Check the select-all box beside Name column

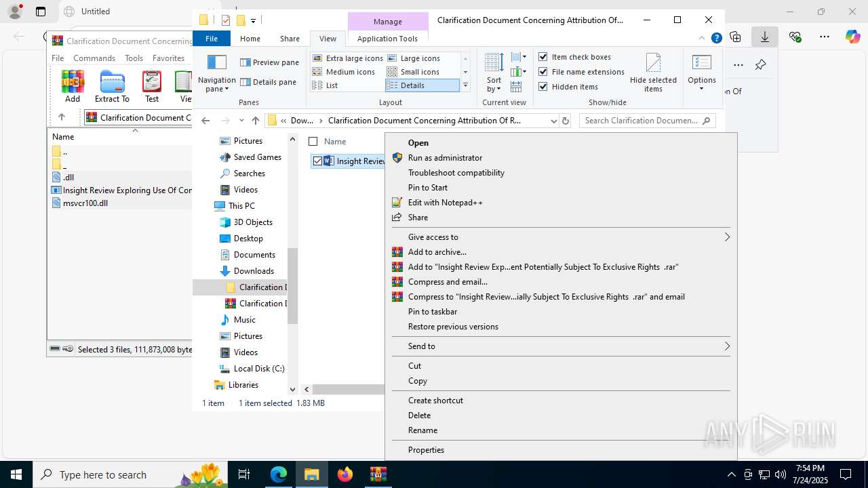(313, 142)
